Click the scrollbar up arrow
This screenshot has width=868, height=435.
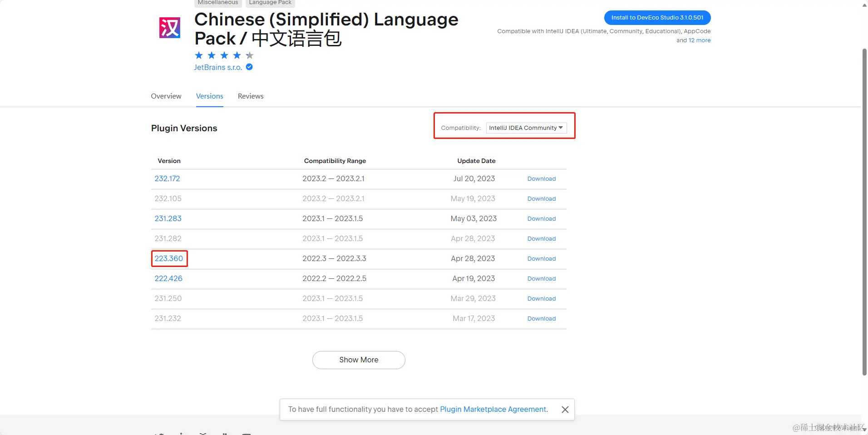(x=864, y=5)
